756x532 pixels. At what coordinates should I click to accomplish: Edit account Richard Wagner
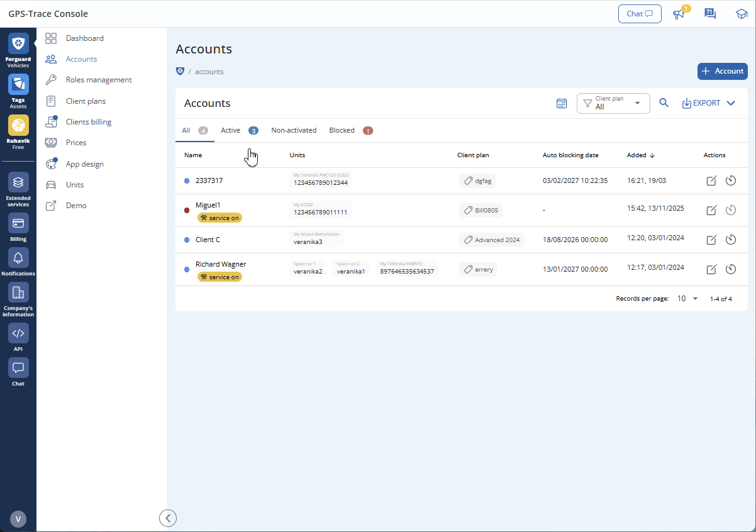711,269
